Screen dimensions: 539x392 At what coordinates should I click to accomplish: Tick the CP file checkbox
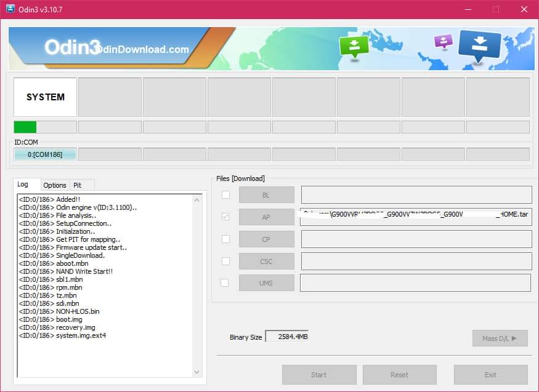tap(226, 239)
